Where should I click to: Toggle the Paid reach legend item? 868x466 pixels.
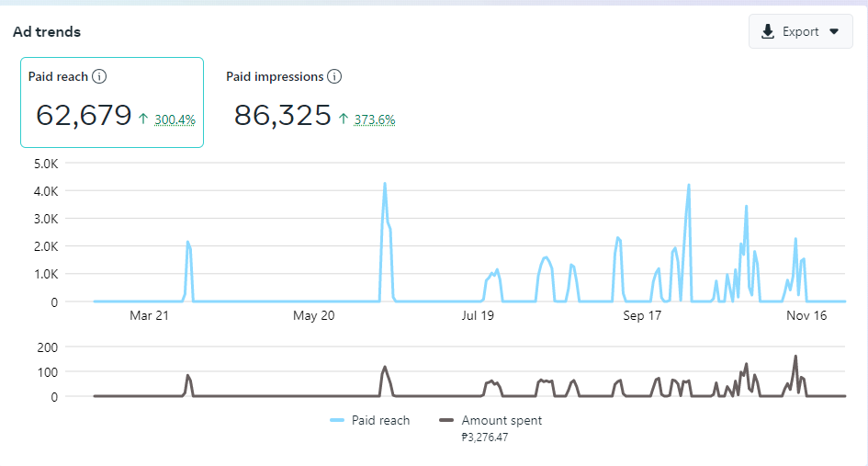pos(380,420)
